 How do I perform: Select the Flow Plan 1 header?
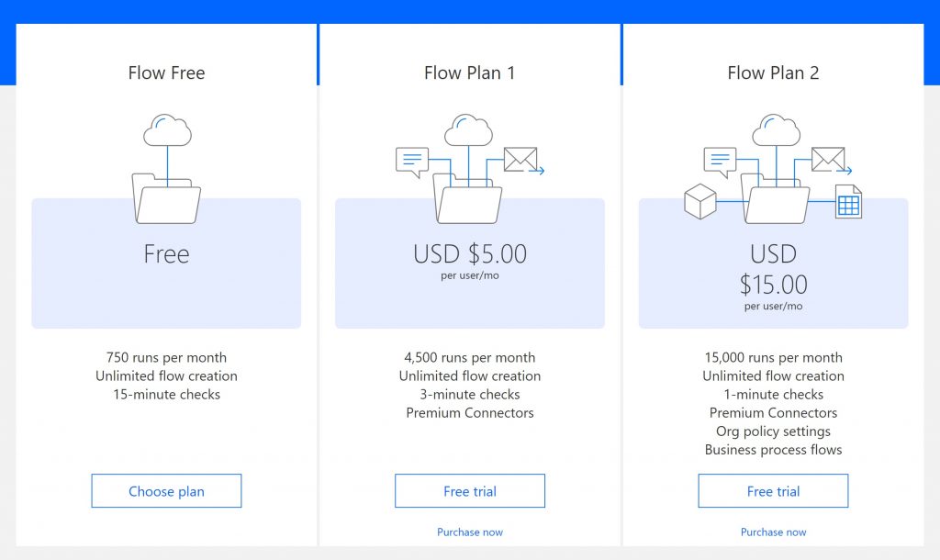(469, 72)
